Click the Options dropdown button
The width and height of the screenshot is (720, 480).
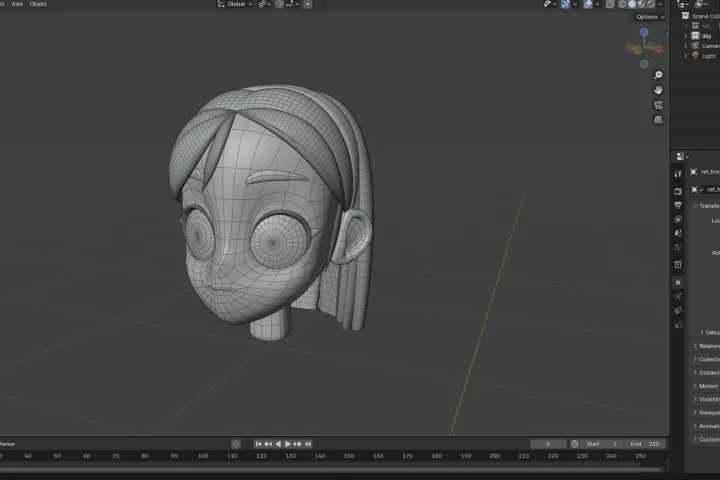[x=648, y=17]
